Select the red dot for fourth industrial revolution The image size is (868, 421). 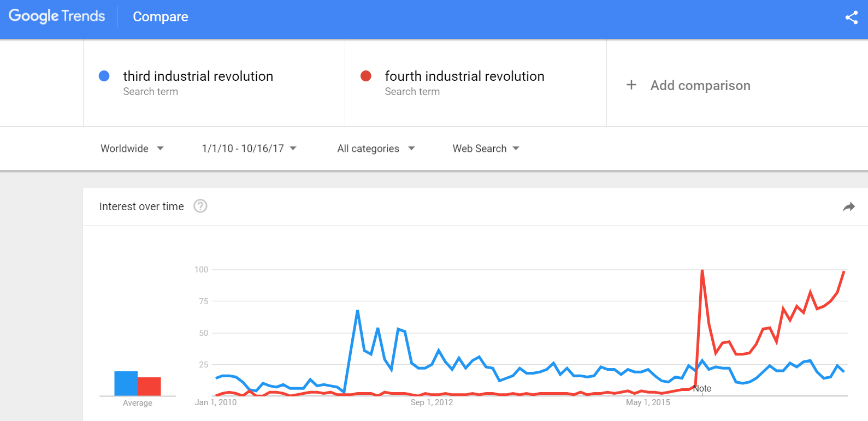tap(365, 76)
